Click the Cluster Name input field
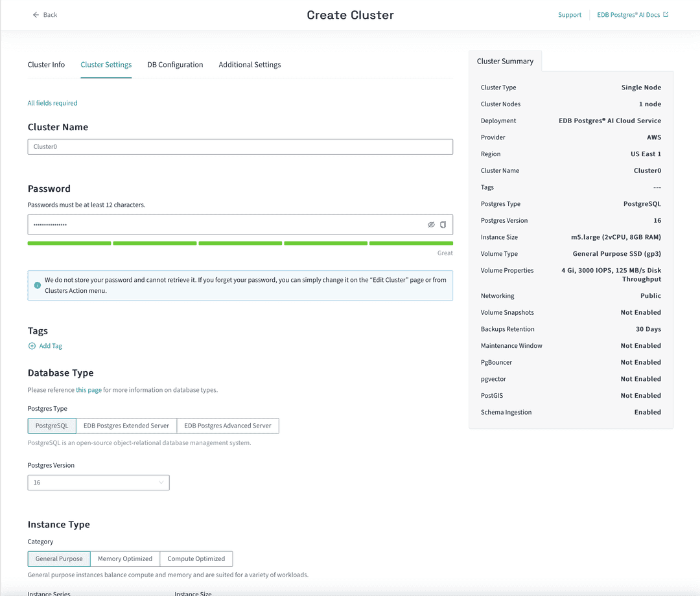The width and height of the screenshot is (700, 596). pos(240,147)
